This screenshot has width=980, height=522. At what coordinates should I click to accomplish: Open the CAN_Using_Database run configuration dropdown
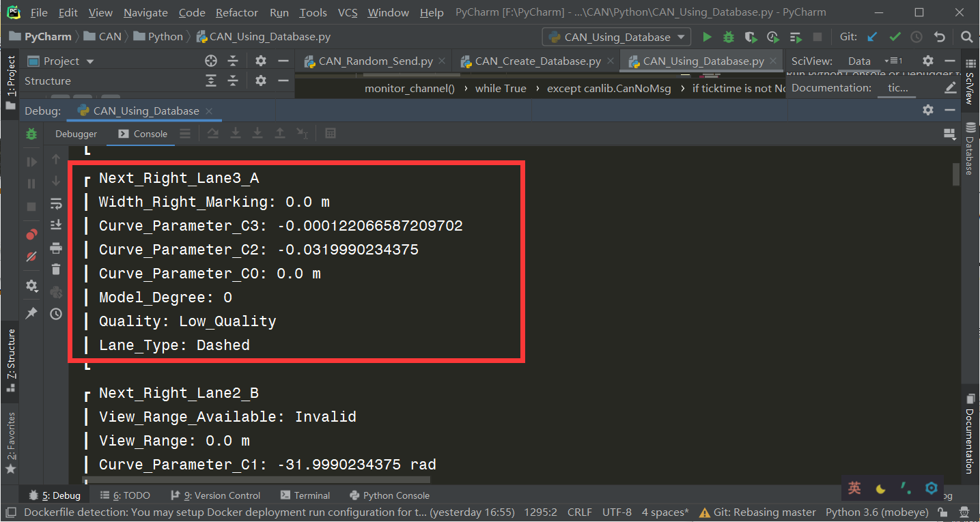pyautogui.click(x=615, y=36)
